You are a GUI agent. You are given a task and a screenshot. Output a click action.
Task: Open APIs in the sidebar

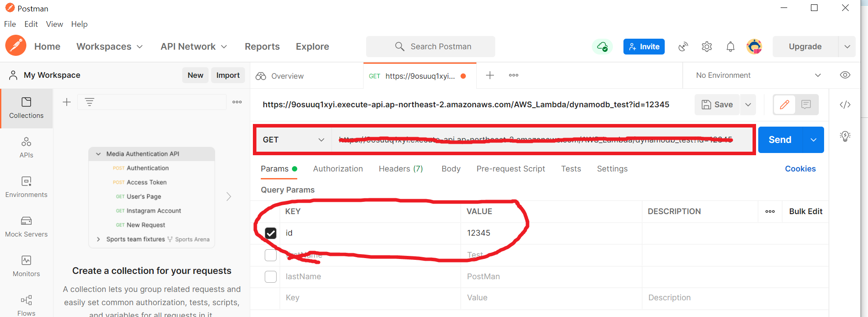(26, 148)
